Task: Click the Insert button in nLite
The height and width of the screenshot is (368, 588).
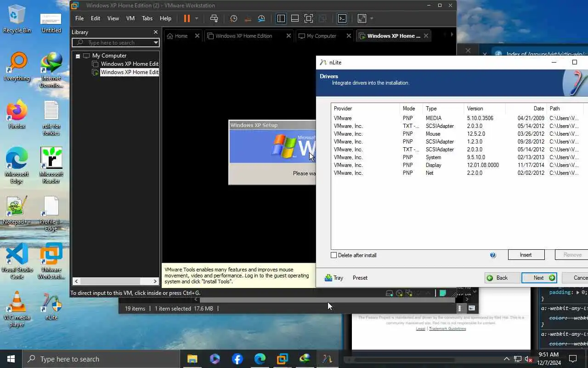Action: click(x=526, y=255)
